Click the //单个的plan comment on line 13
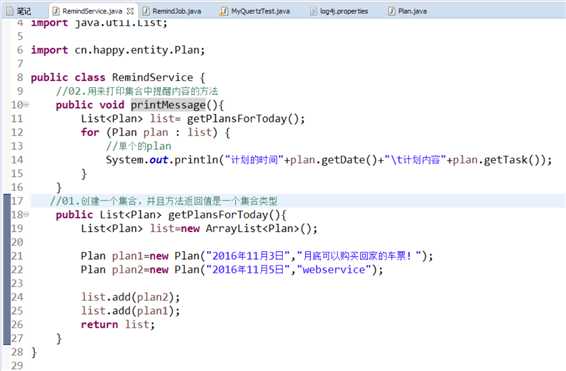The width and height of the screenshot is (566, 371). click(x=139, y=146)
